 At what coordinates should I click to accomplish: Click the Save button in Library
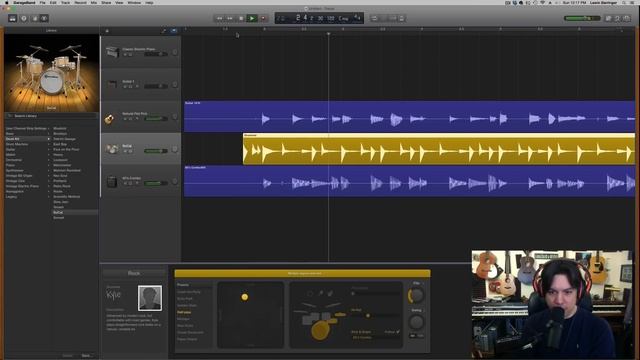86,356
